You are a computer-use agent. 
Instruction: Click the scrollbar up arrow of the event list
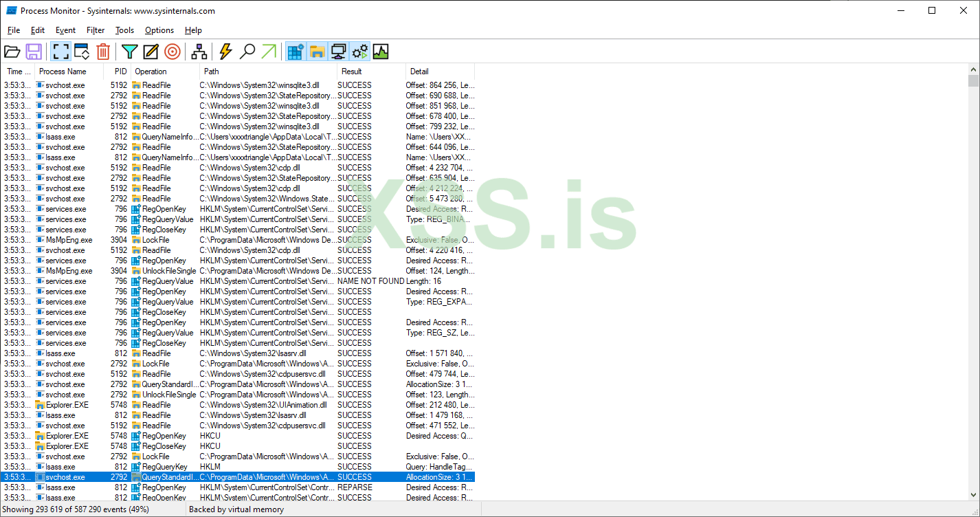[973, 69]
